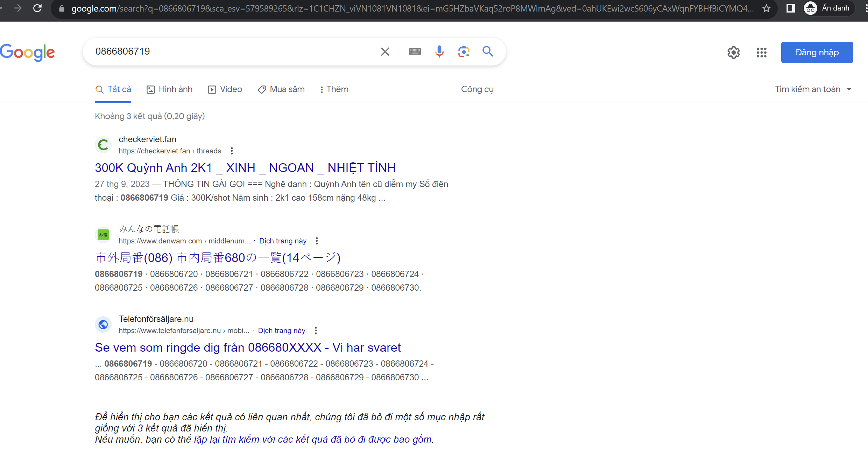Reload the page with the refresh icon
868x449 pixels.
pos(37,8)
